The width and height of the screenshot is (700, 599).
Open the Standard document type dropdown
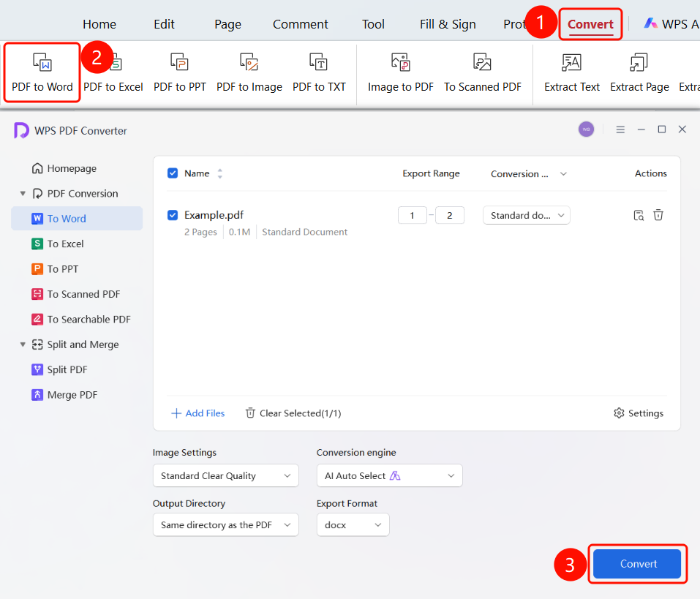coord(527,215)
